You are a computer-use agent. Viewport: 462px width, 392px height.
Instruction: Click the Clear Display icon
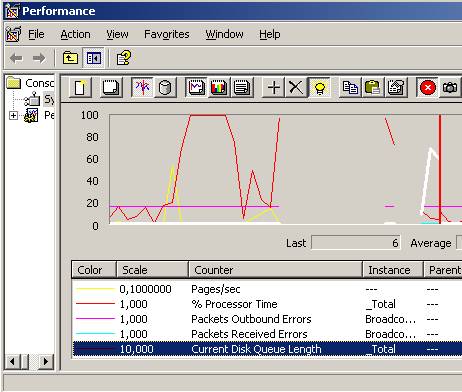pyautogui.click(x=111, y=88)
